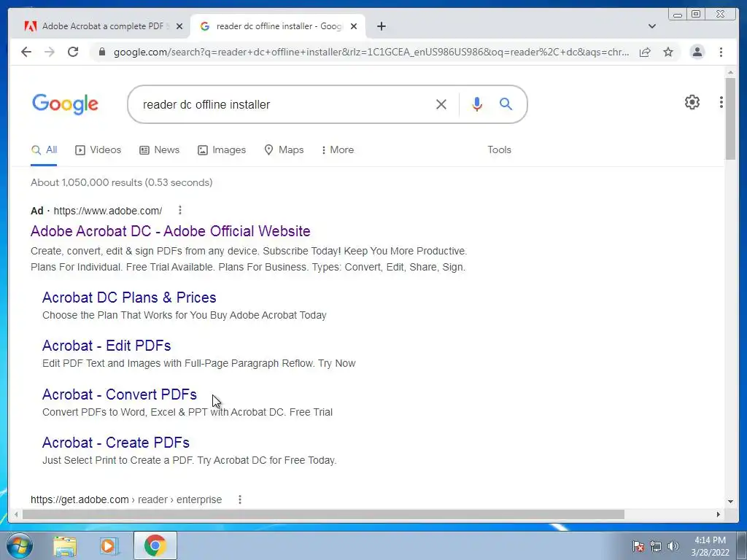Open the ad options three-dot menu
This screenshot has width=747, height=560.
tap(180, 210)
